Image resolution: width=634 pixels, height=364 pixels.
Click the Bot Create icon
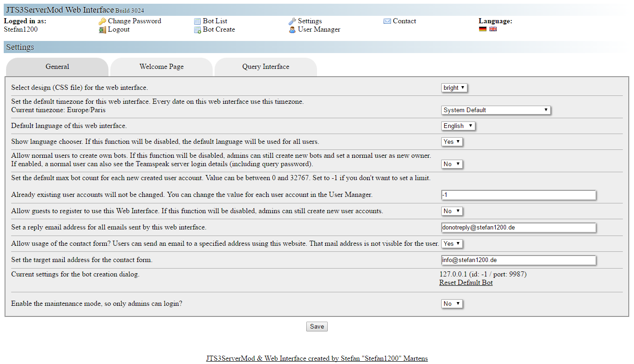tap(197, 30)
